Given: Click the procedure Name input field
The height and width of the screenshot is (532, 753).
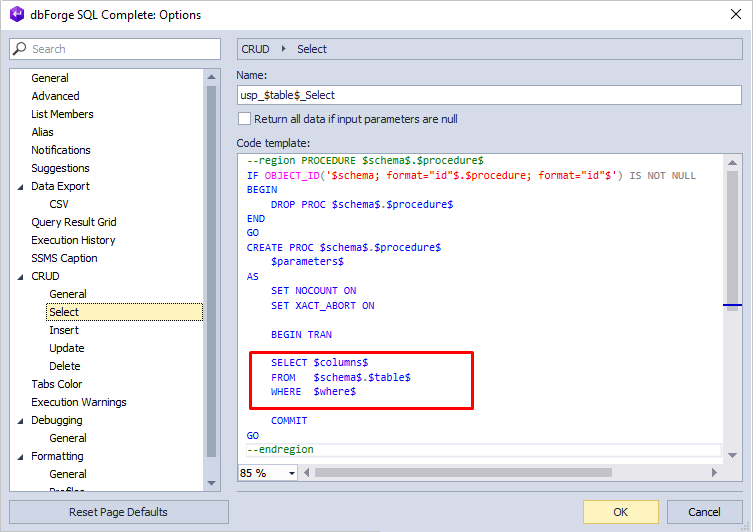Looking at the screenshot, I should [489, 95].
